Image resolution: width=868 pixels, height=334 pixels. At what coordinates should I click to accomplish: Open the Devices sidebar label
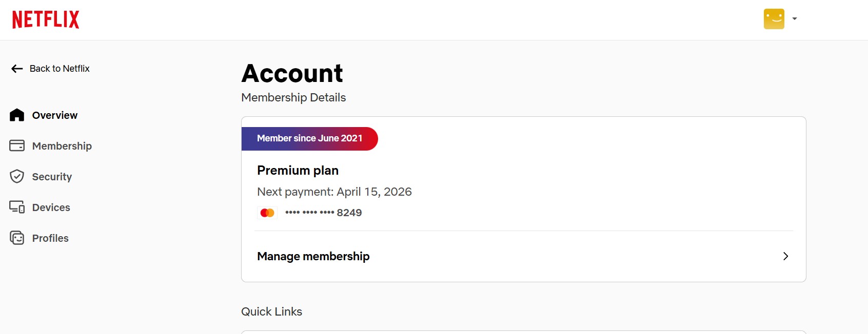pos(51,207)
